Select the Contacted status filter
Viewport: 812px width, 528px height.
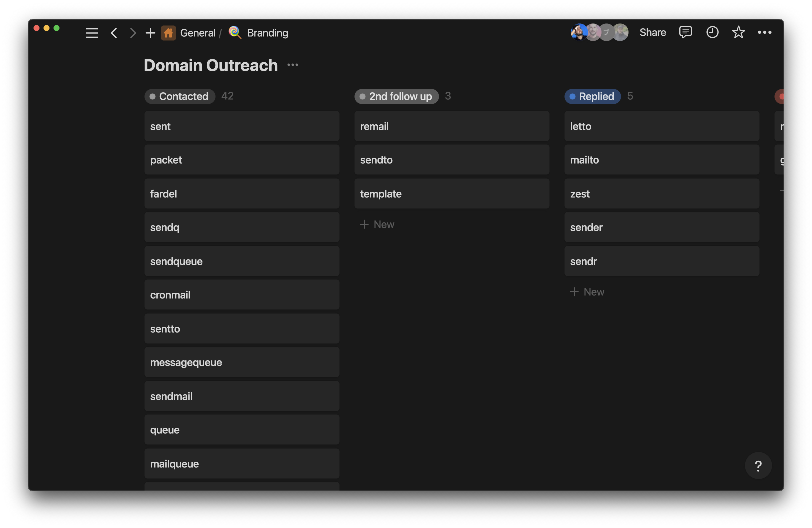tap(179, 96)
